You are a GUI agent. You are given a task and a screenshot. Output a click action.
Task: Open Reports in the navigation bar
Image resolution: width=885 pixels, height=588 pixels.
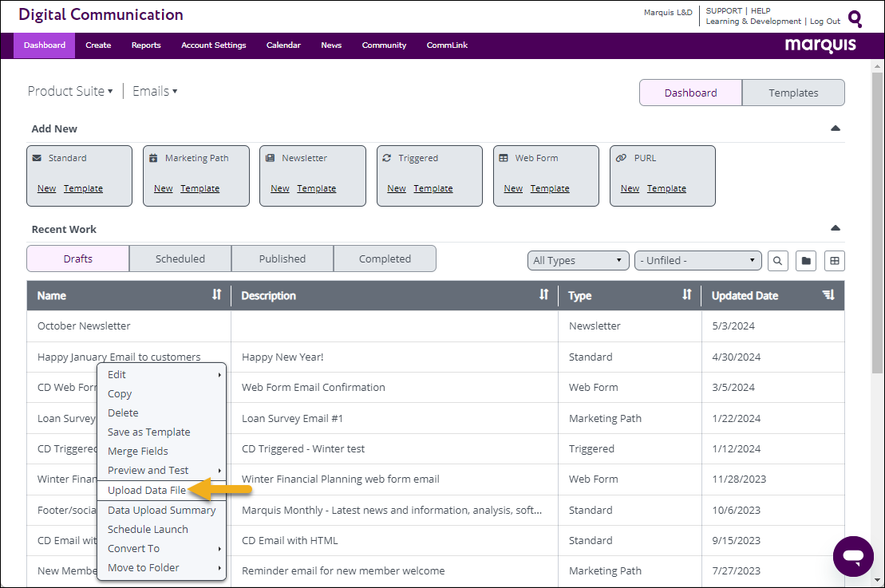pos(146,45)
